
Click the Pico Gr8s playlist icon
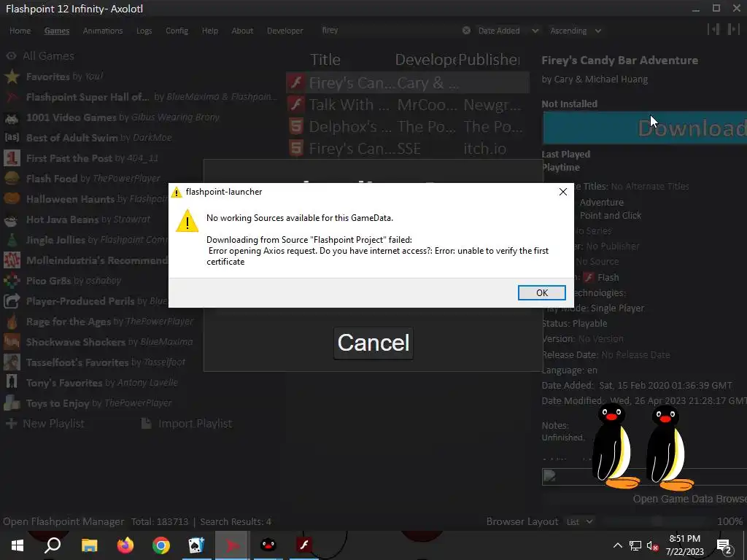point(12,281)
